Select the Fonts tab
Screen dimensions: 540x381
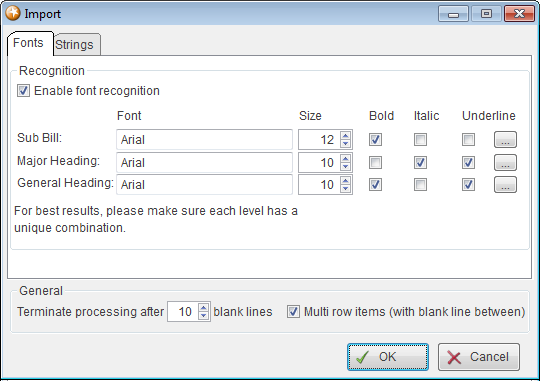pos(30,43)
